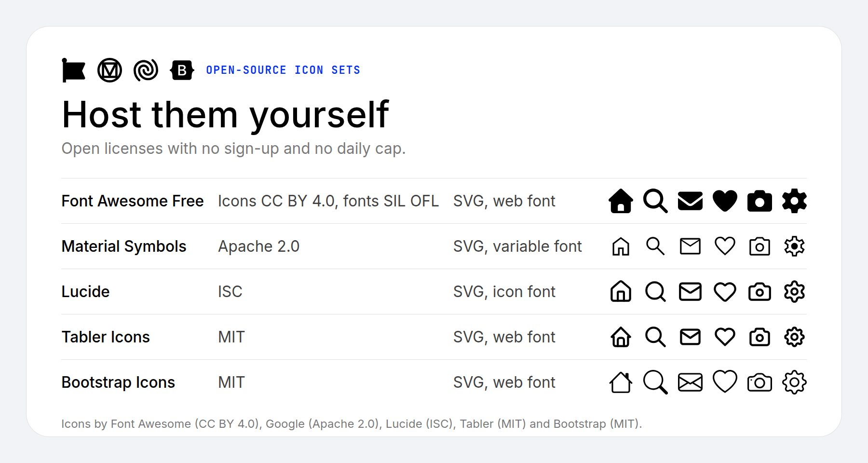The width and height of the screenshot is (868, 463).
Task: Pick the gear icon in the Tabler Icons row
Action: (x=795, y=337)
